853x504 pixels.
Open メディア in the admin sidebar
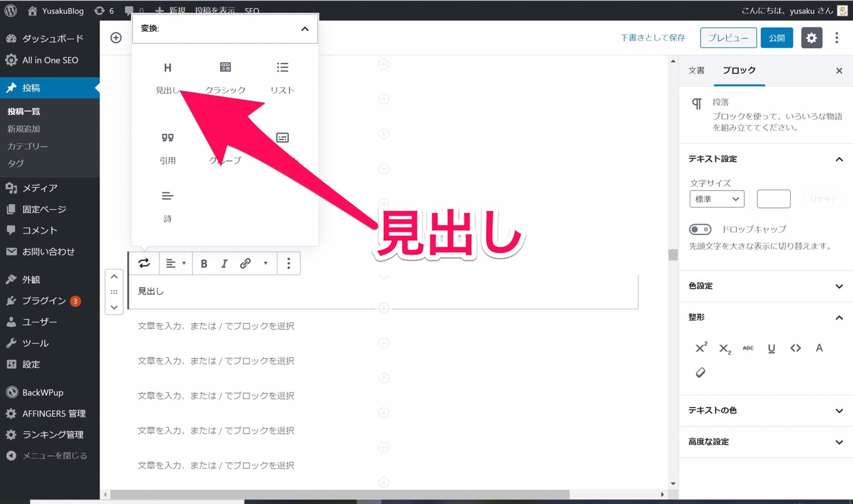tap(39, 188)
